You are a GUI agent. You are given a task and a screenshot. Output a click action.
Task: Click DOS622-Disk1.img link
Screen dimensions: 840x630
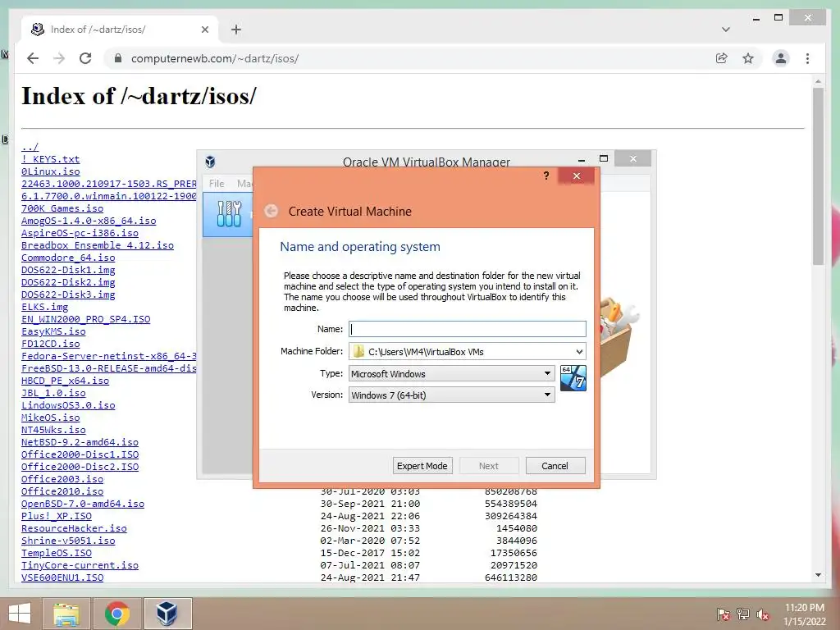pyautogui.click(x=68, y=270)
